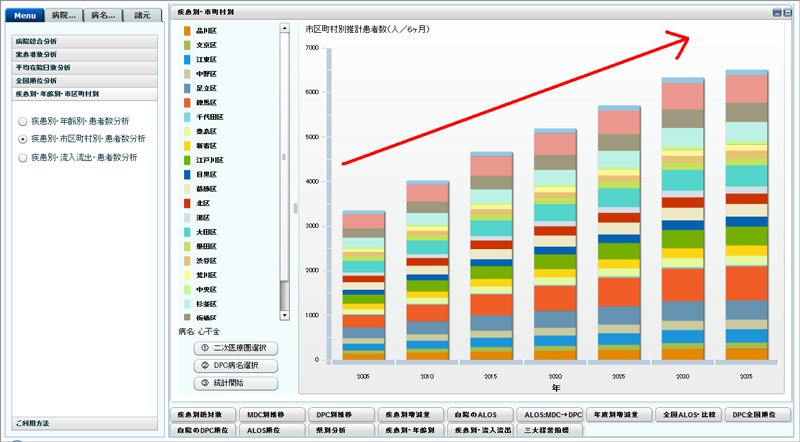Click the 品川区 orange legend swatch
The width and height of the screenshot is (800, 442).
click(187, 31)
